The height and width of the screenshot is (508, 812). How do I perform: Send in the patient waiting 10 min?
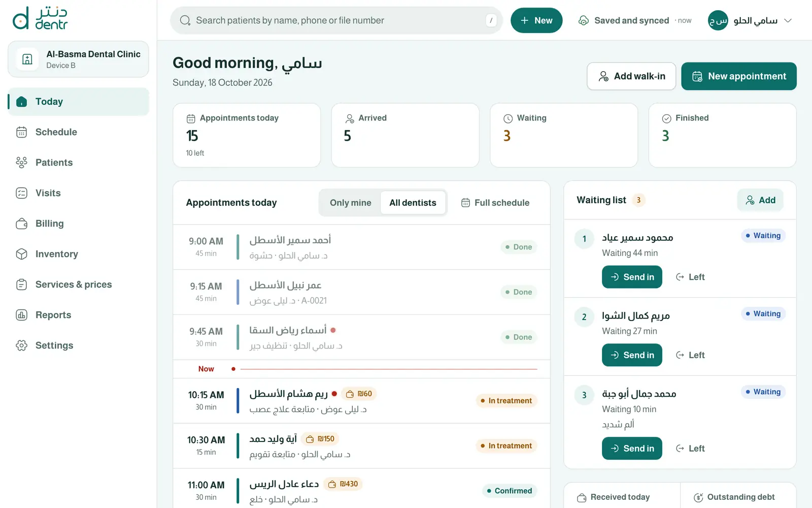coord(632,449)
